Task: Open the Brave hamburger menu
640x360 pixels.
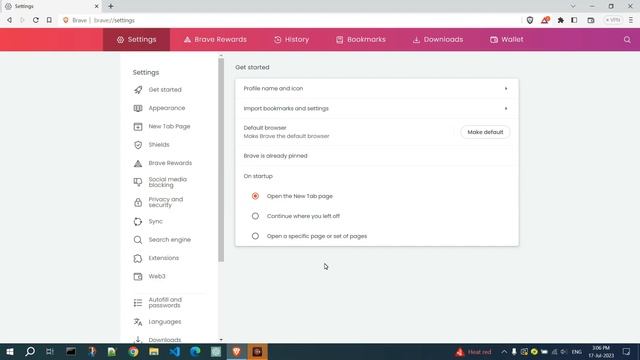Action: 631,20
